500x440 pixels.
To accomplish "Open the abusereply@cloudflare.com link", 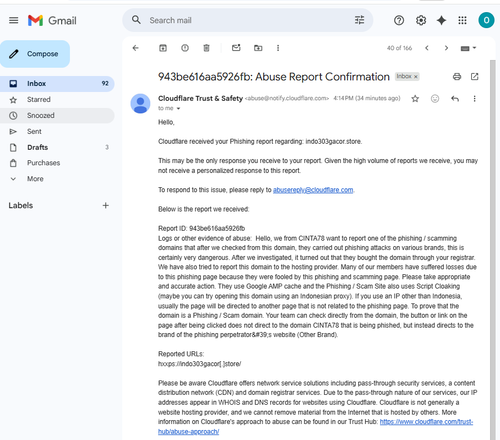I will click(x=313, y=190).
